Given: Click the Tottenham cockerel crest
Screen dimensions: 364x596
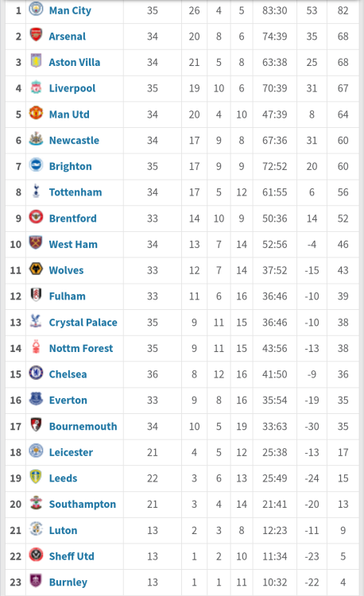Looking at the screenshot, I should pos(36,191).
